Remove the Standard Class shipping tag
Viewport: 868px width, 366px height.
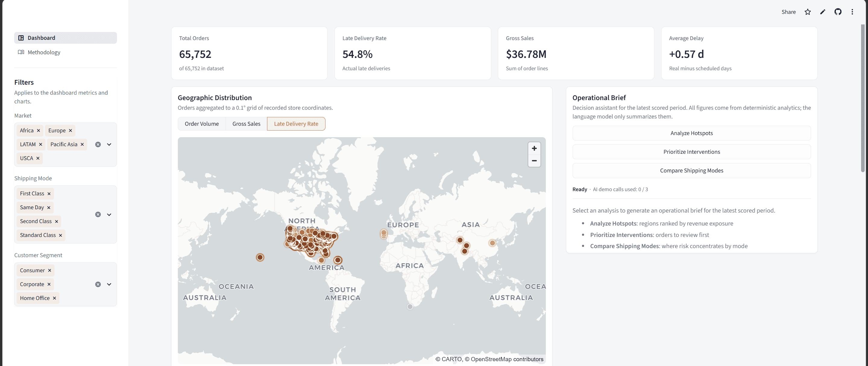tap(61, 235)
